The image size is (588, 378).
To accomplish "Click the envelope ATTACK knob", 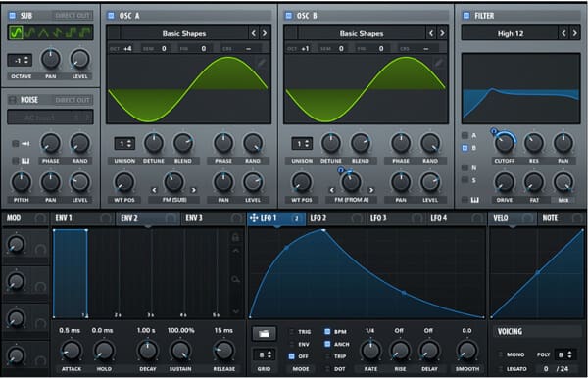I will pos(72,351).
